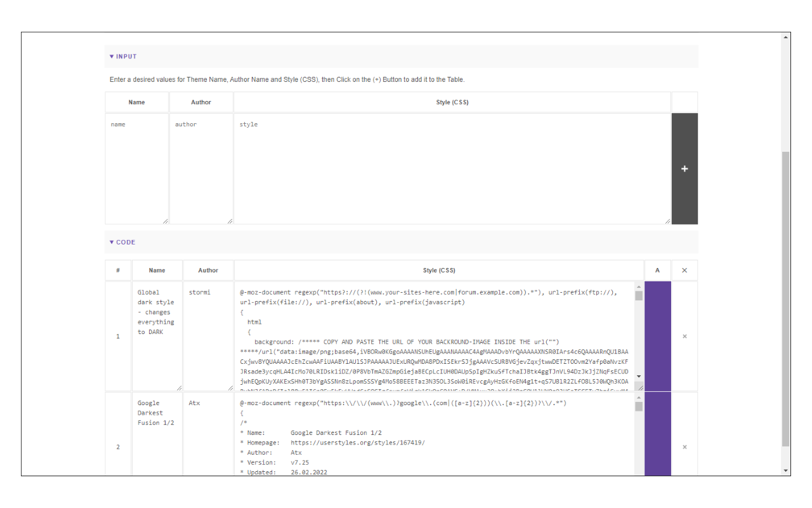
Task: Focus the name input textarea
Action: pyautogui.click(x=137, y=169)
